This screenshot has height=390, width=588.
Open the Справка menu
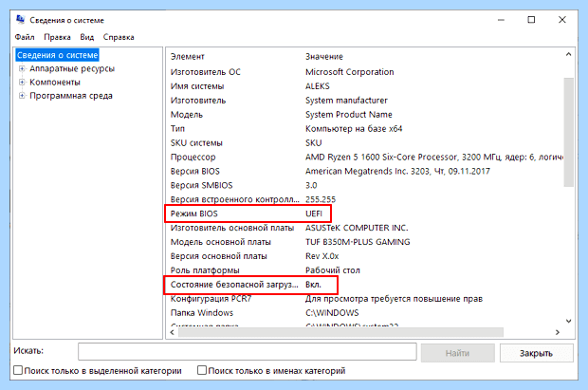(119, 37)
